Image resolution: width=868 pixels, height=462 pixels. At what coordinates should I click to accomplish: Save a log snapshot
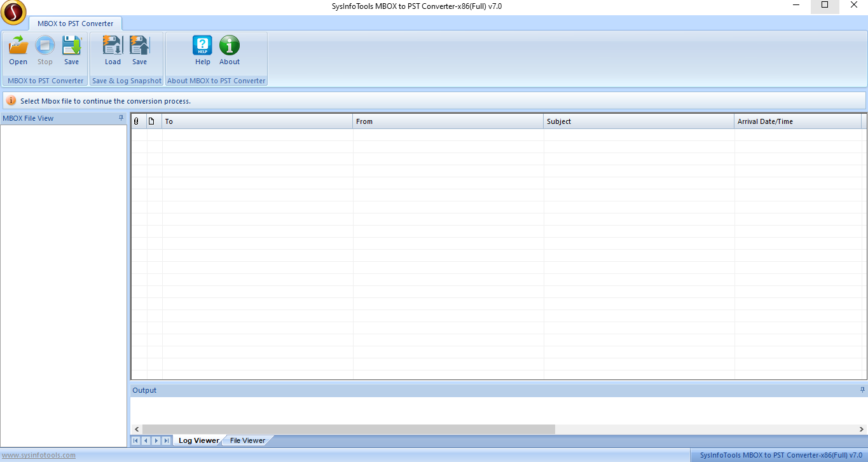click(x=139, y=50)
